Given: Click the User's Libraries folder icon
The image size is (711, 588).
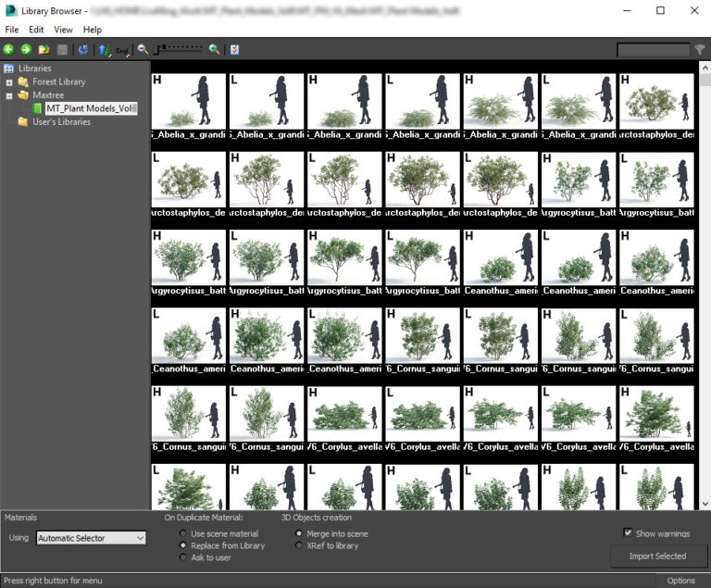Looking at the screenshot, I should coord(22,121).
